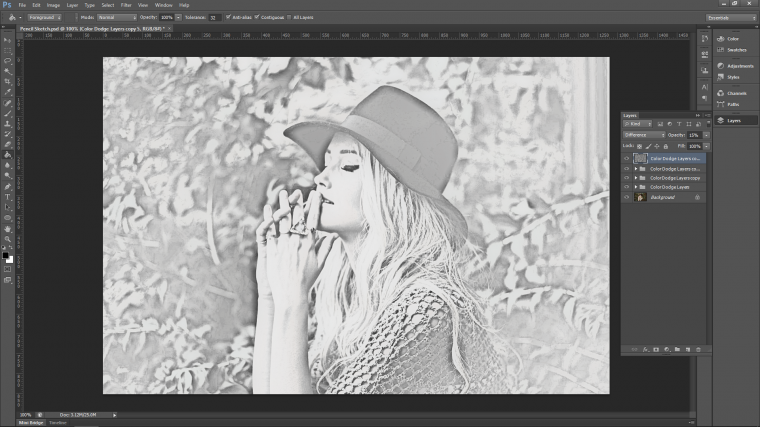The image size is (760, 427).
Task: Open the Swatches panel
Action: pyautogui.click(x=735, y=50)
